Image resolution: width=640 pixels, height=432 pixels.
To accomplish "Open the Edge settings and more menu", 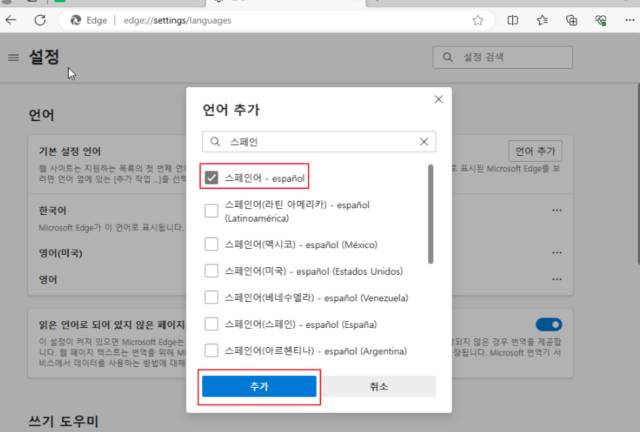I will (630, 20).
